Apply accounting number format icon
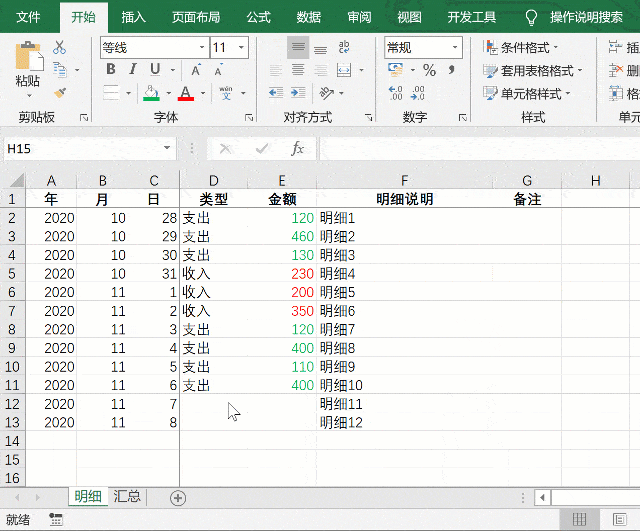Screen dimensions: 640x531 396,70
